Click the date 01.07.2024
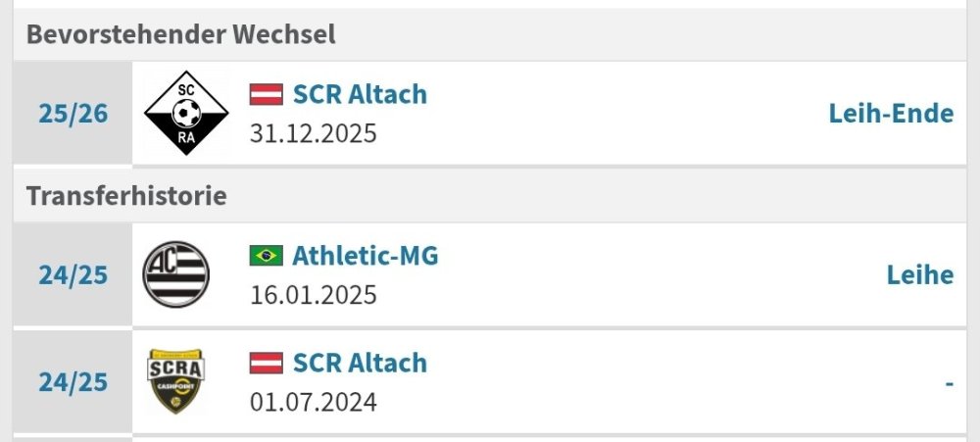The image size is (980, 442). pyautogui.click(x=313, y=402)
